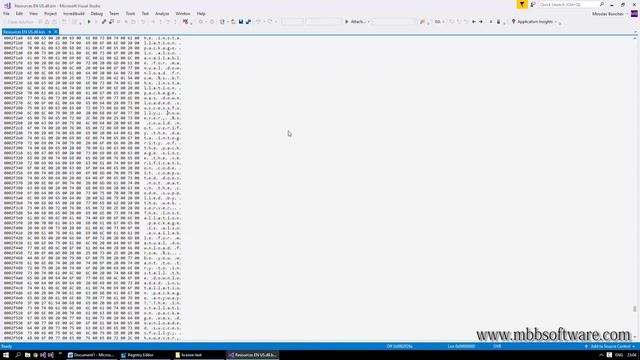Open the Edit menu
The image size is (640, 360).
19,13
